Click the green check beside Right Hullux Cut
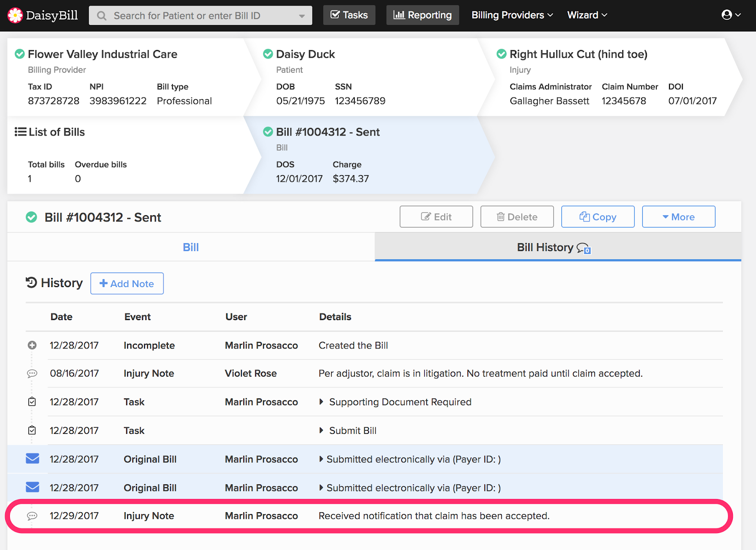This screenshot has height=550, width=756. point(502,54)
